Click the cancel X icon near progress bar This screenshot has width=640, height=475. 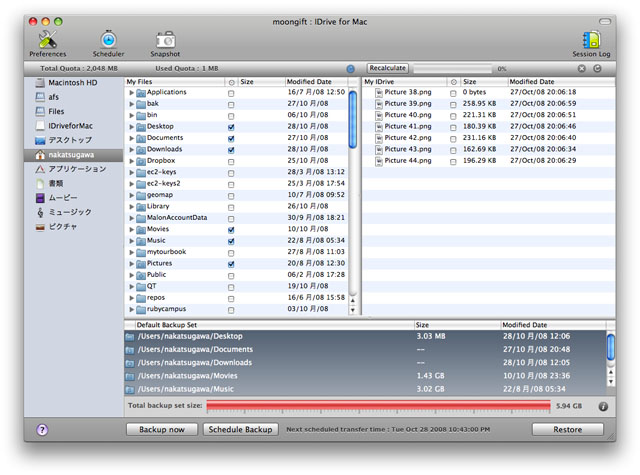click(582, 69)
